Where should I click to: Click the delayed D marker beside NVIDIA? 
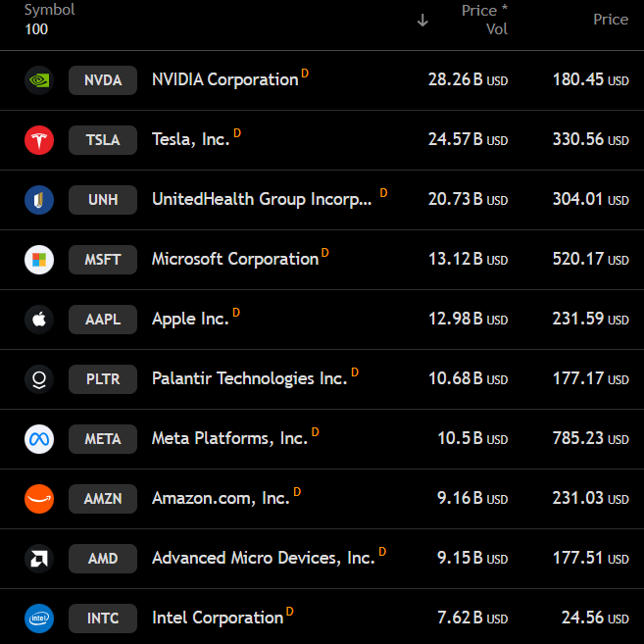[x=305, y=74]
